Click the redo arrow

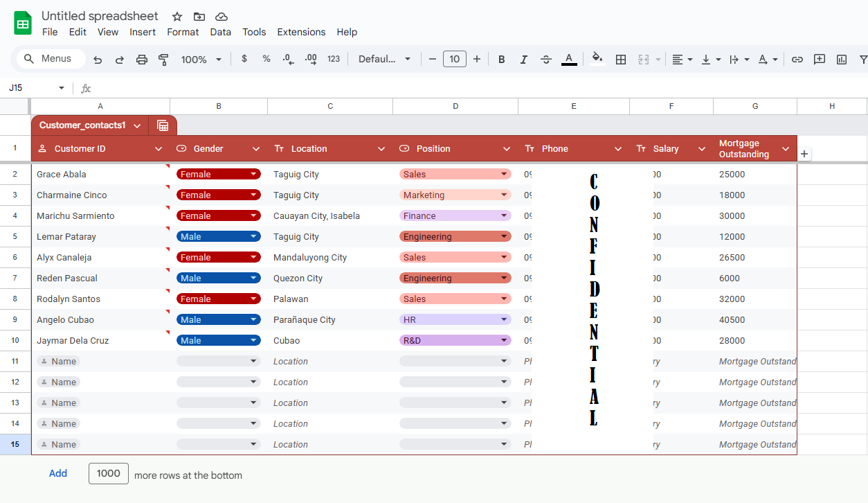[x=119, y=60]
